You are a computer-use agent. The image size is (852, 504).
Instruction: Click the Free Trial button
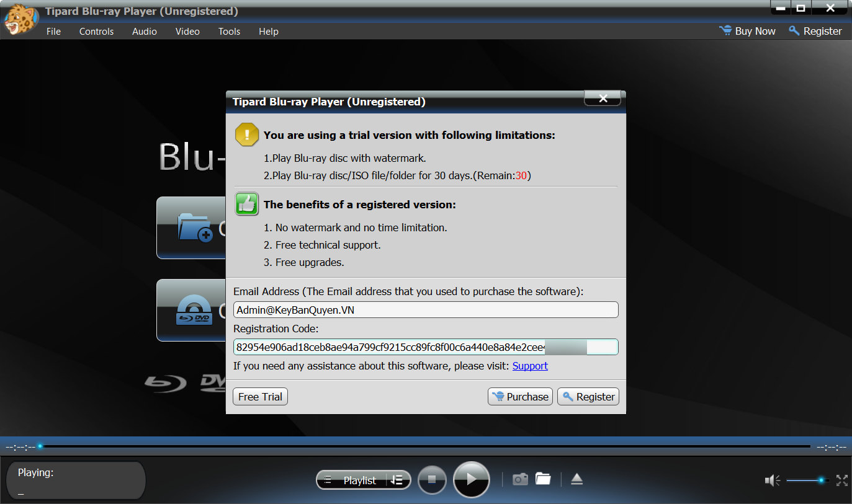pos(260,397)
